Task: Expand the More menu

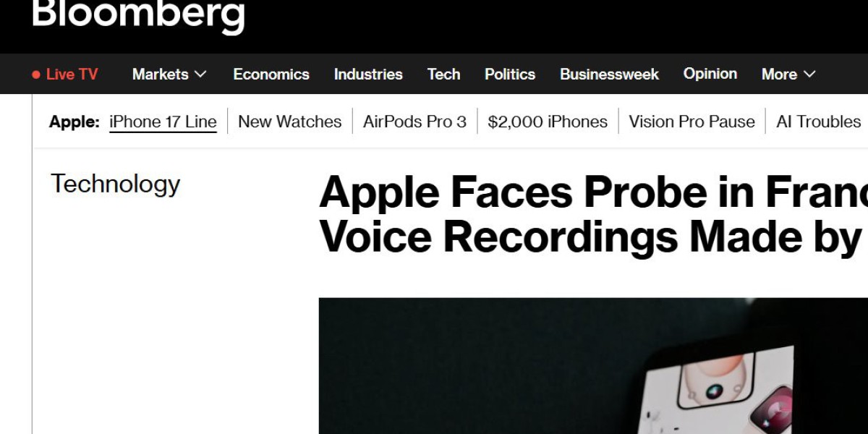Action: pyautogui.click(x=780, y=75)
